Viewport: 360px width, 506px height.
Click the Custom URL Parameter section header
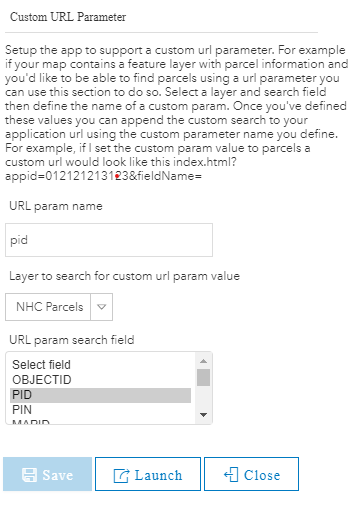[x=68, y=17]
